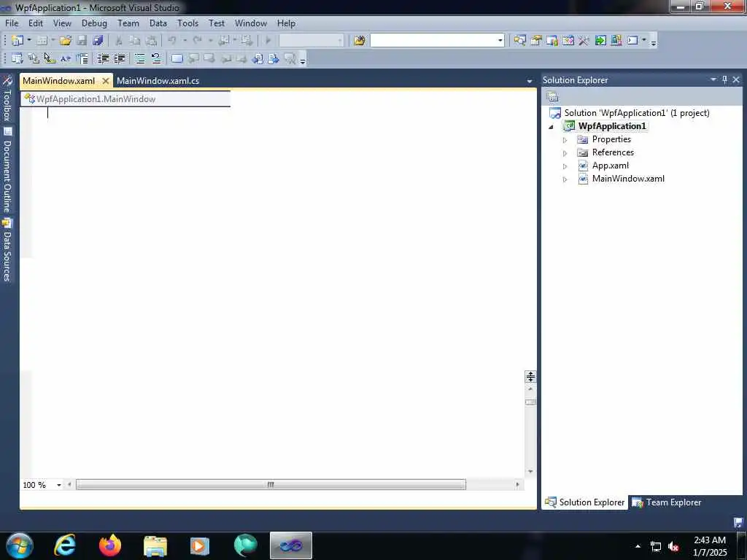Click the Save All icon
The image size is (747, 560).
(98, 41)
